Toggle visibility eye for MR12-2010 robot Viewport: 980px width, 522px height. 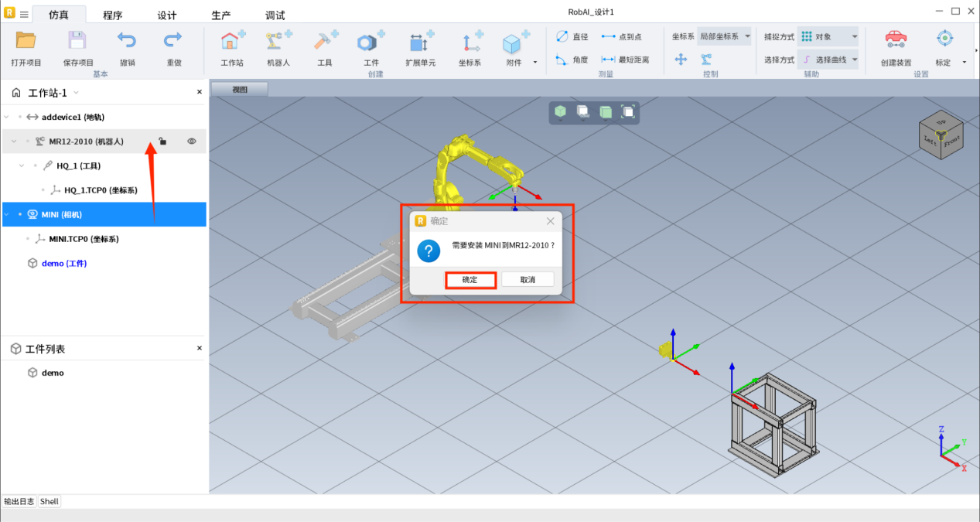(192, 141)
